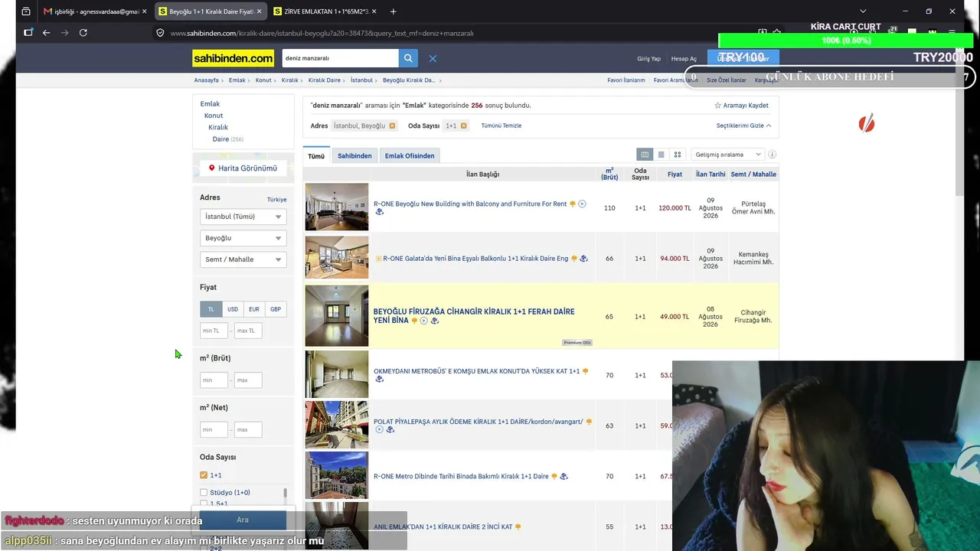Switch to compact list view icon

click(661, 155)
